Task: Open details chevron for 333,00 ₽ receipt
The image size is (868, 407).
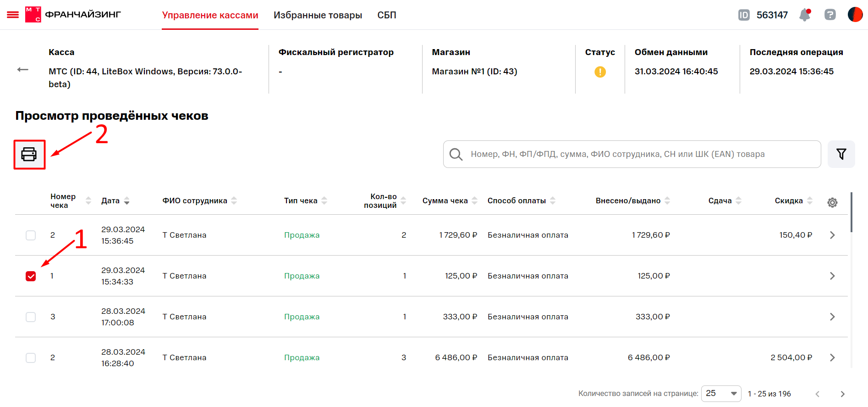Action: click(x=832, y=317)
